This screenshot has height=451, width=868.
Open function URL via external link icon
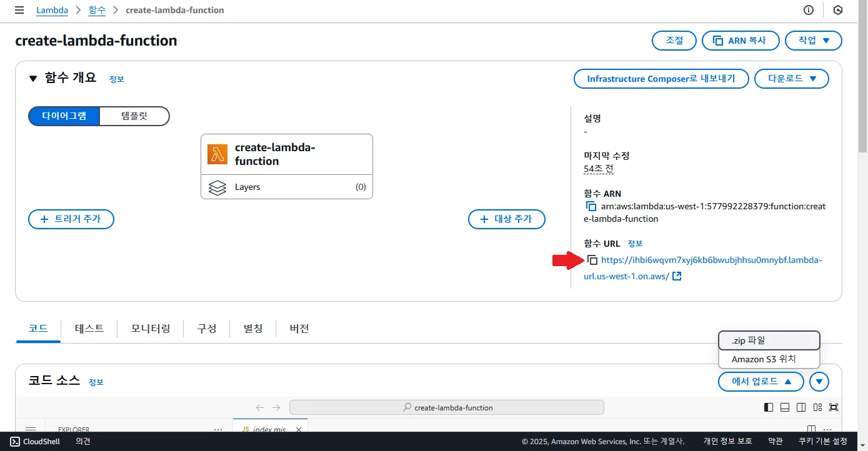pyautogui.click(x=677, y=276)
